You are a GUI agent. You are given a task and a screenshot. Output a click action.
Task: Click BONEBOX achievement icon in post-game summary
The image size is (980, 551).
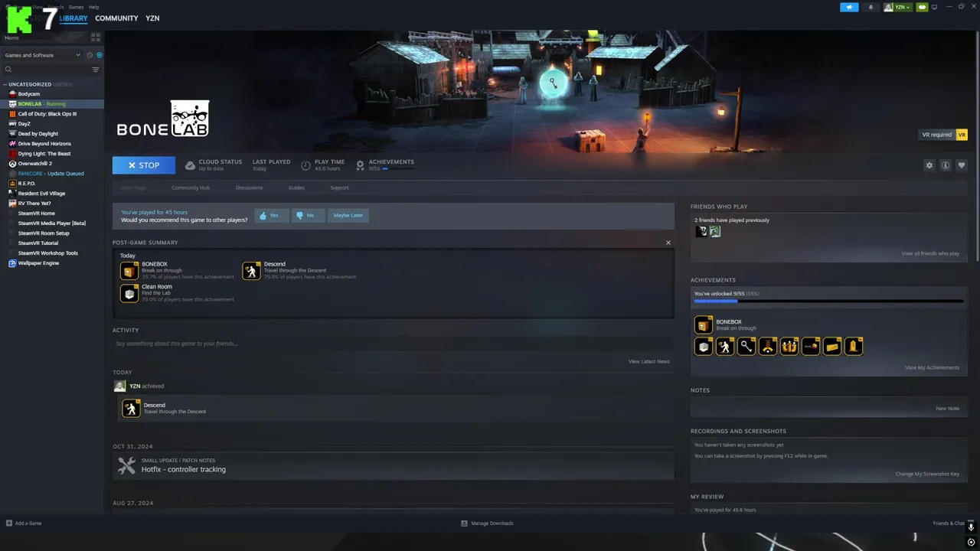click(129, 271)
